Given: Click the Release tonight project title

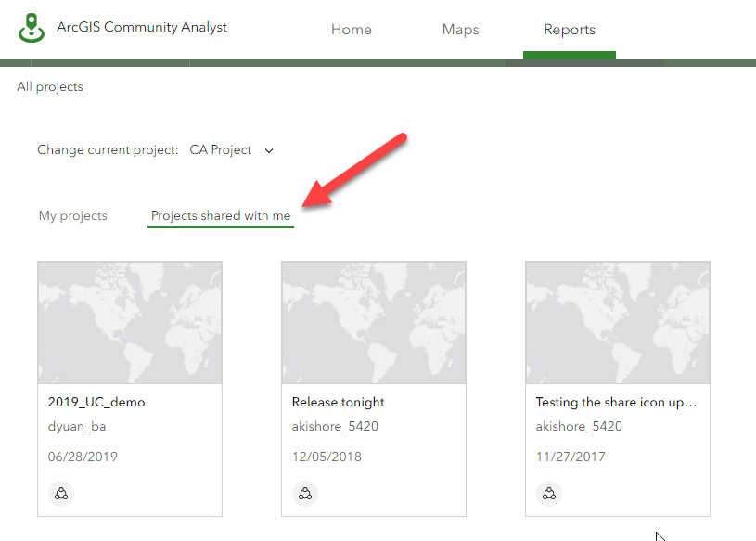Looking at the screenshot, I should click(x=338, y=403).
